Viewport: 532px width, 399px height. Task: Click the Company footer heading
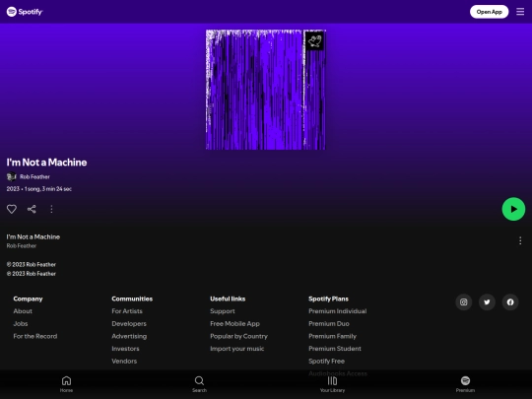(28, 299)
